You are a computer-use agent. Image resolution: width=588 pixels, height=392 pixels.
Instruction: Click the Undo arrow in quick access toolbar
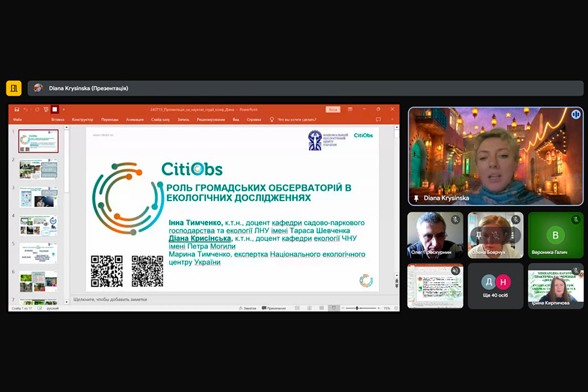(x=26, y=110)
